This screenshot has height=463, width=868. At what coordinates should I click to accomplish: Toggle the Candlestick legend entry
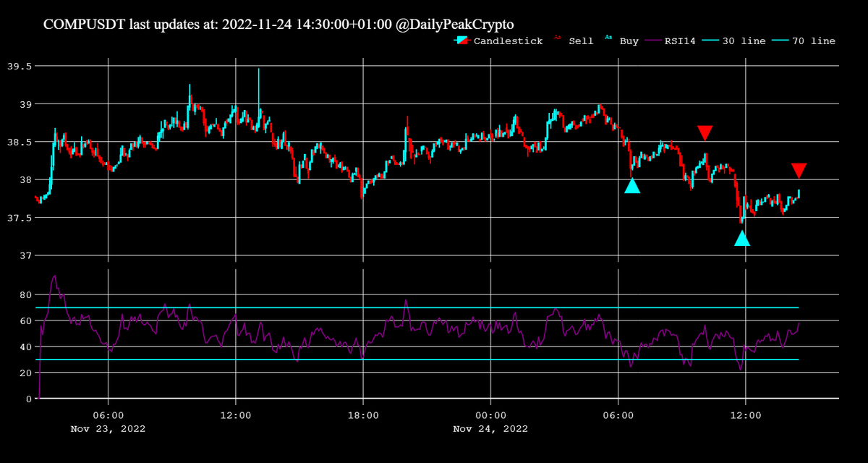coord(499,41)
